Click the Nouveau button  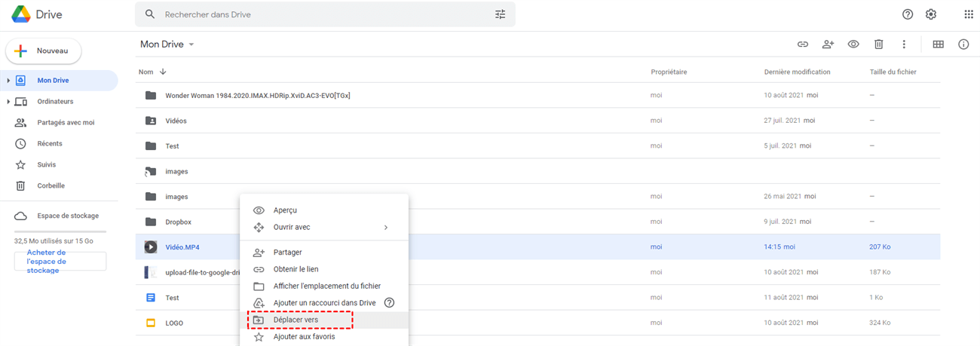pyautogui.click(x=44, y=51)
